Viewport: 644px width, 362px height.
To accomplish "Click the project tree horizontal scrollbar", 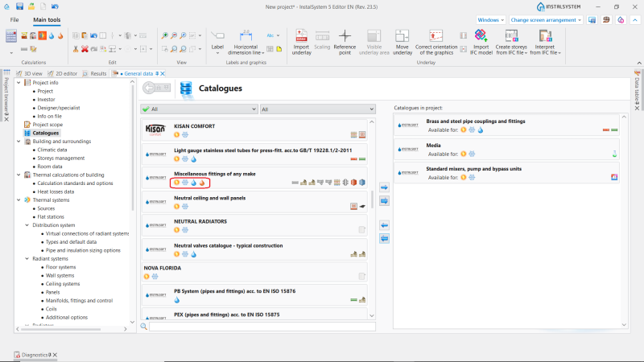I will [61, 329].
